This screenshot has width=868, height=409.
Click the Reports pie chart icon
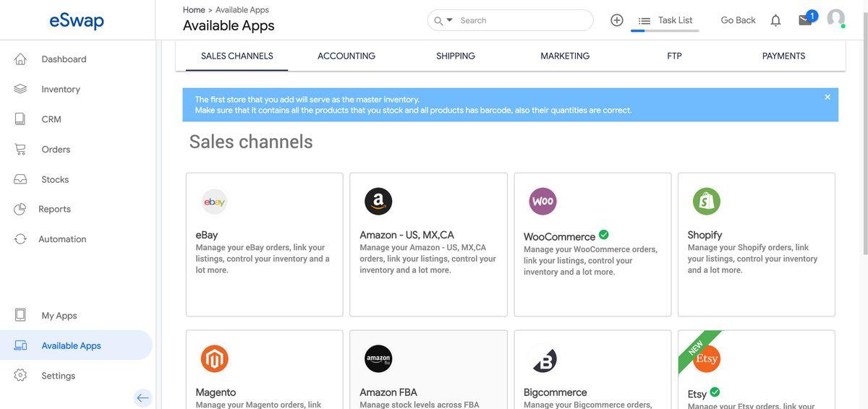point(20,209)
